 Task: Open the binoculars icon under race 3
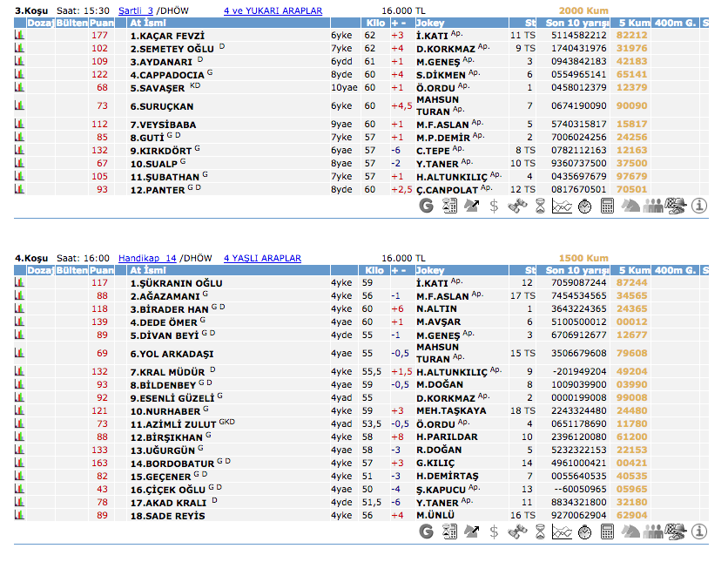[x=516, y=207]
